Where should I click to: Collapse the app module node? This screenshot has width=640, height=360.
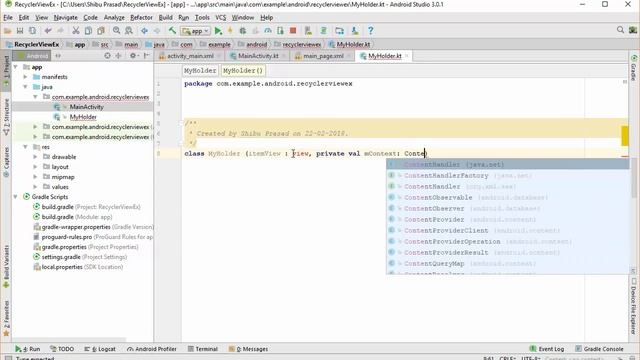point(16,67)
